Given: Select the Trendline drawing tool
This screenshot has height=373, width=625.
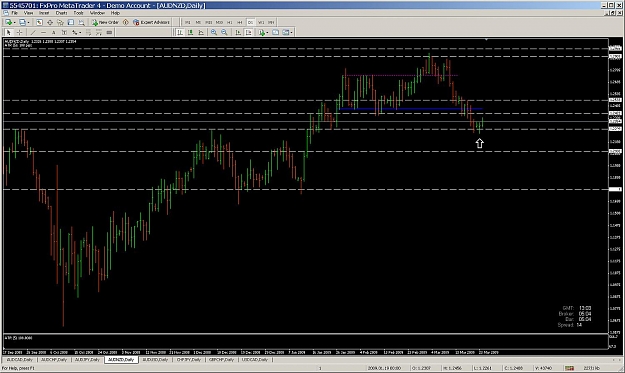Looking at the screenshot, I should pos(33,32).
